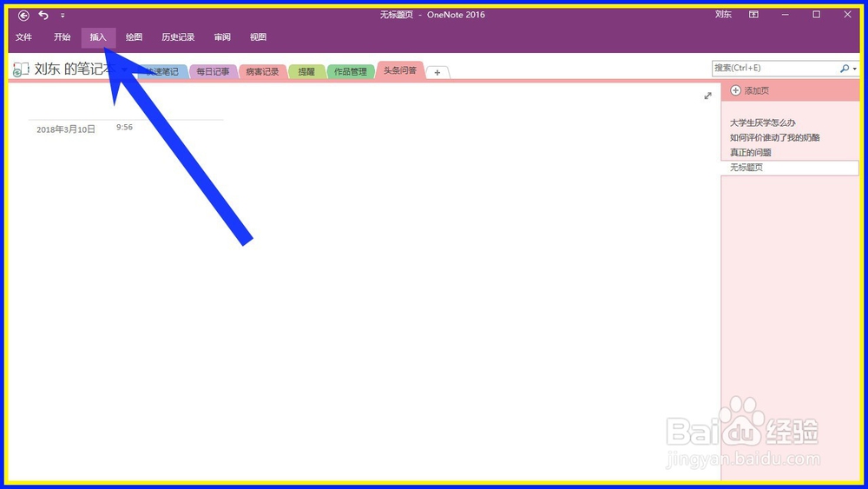Viewport: 868px width, 489px height.
Task: Click 添加页 to add a page
Action: coord(750,90)
